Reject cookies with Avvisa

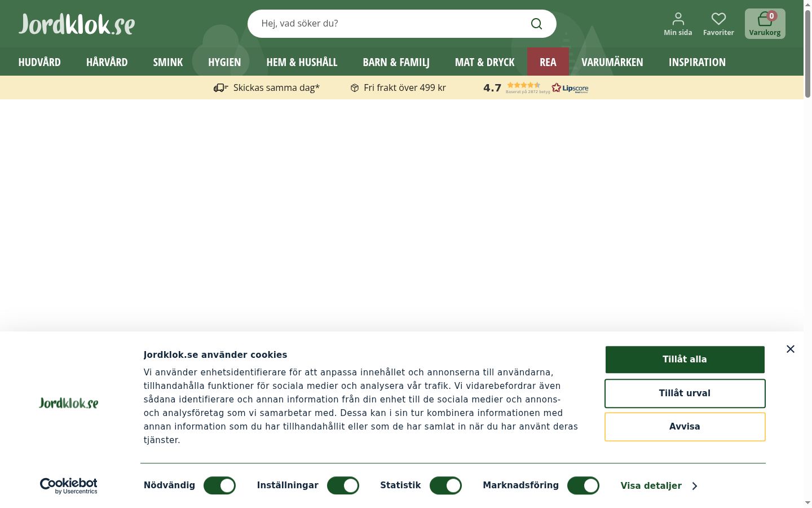click(685, 427)
